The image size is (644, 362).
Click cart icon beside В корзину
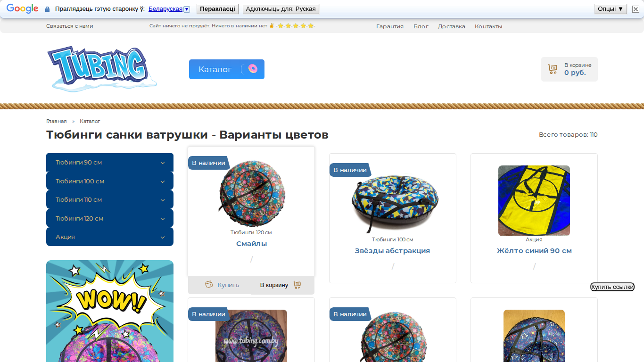(x=297, y=285)
